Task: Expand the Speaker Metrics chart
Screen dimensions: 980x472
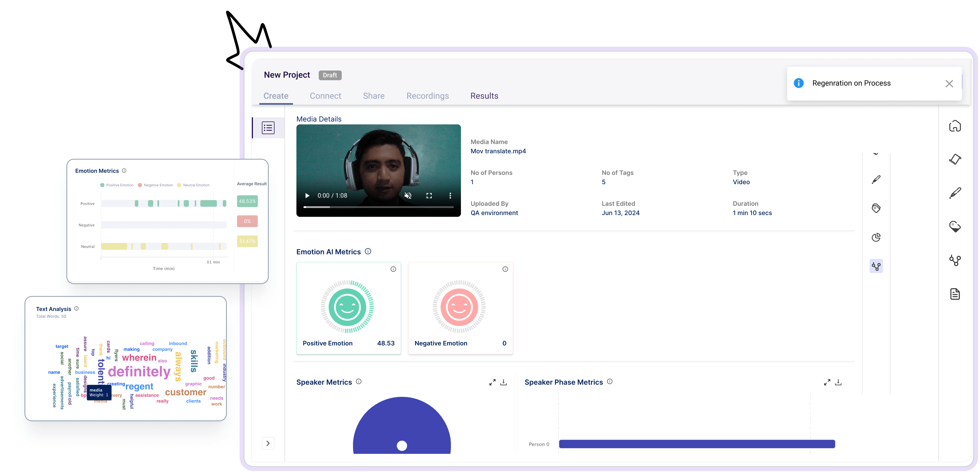Action: pyautogui.click(x=492, y=382)
